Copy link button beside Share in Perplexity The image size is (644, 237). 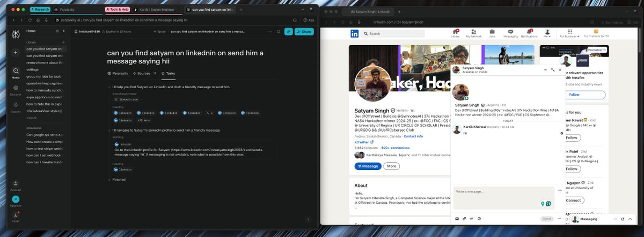click(288, 32)
